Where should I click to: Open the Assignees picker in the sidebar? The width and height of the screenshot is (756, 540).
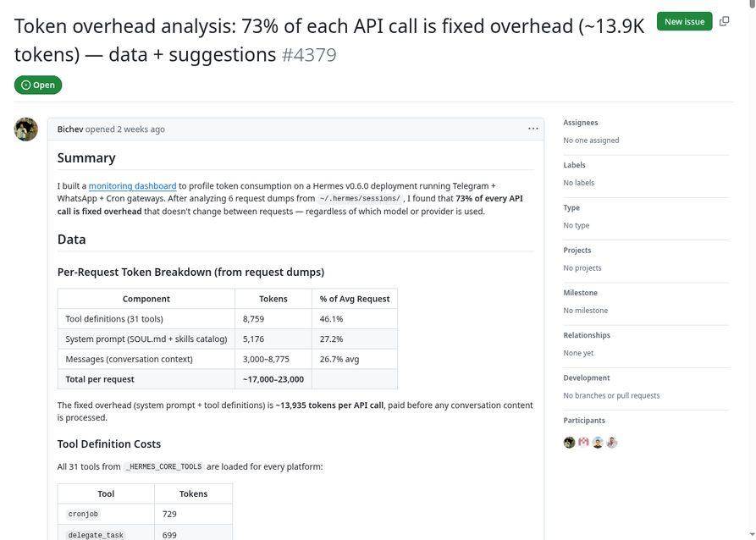(584, 122)
